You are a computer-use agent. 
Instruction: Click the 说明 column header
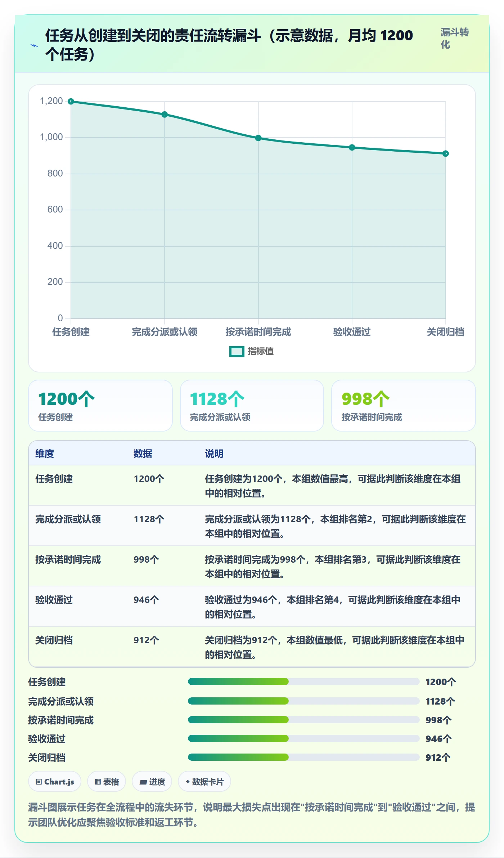pos(214,453)
